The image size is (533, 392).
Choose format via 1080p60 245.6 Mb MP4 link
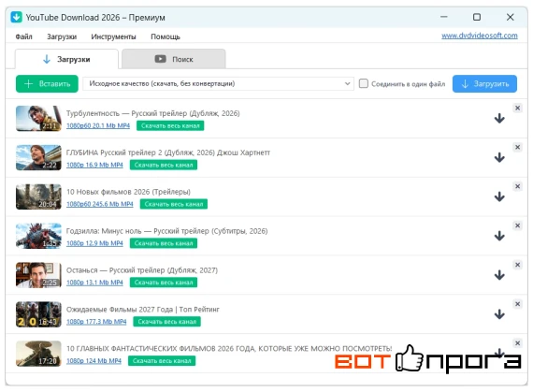point(100,204)
